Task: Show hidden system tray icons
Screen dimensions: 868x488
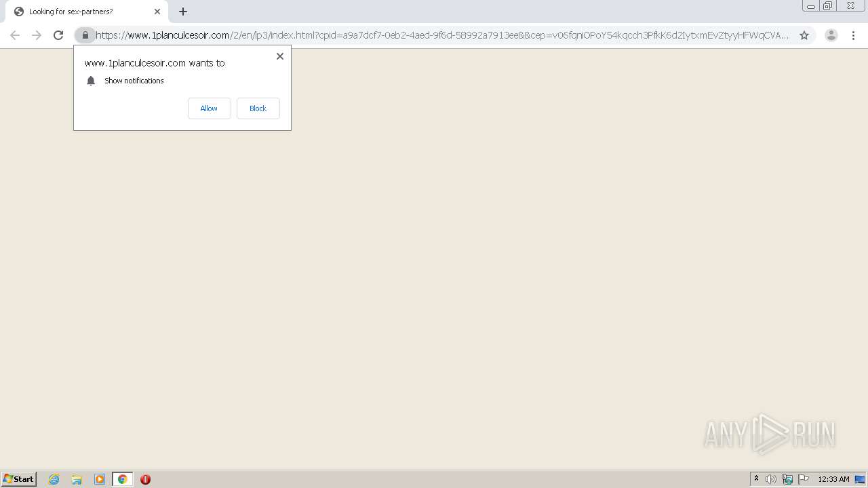Action: click(756, 479)
